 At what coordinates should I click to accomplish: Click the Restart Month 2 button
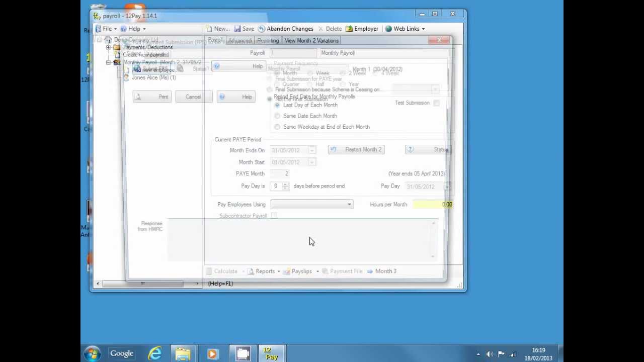click(356, 149)
